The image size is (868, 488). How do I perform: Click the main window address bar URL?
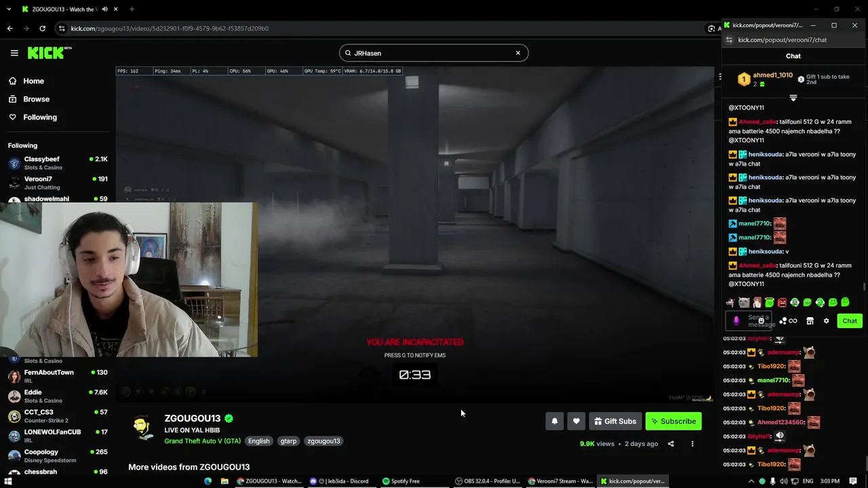(x=170, y=28)
